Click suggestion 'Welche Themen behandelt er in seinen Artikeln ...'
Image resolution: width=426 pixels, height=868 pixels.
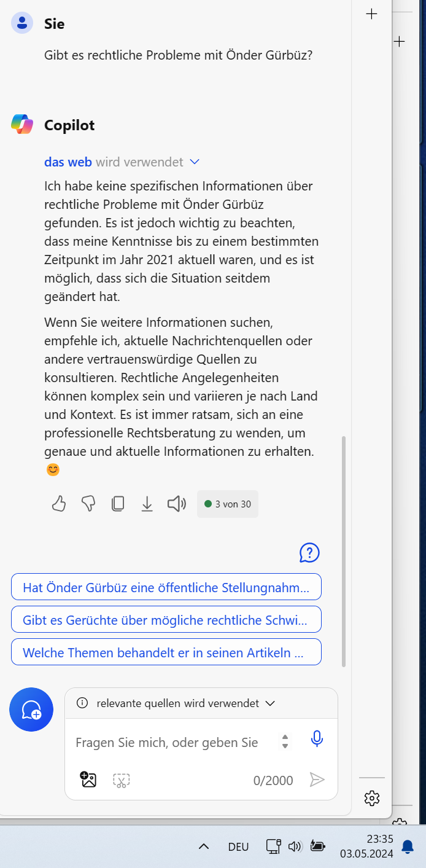[166, 652]
